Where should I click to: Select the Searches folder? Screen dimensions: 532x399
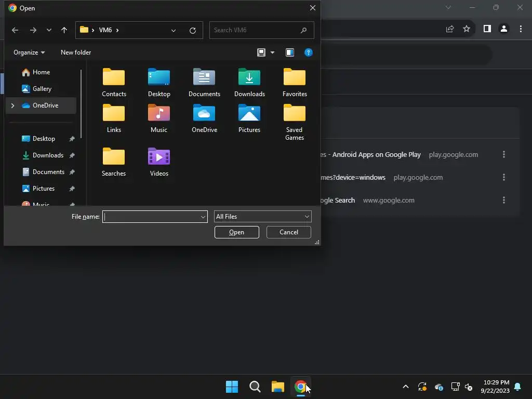[114, 162]
